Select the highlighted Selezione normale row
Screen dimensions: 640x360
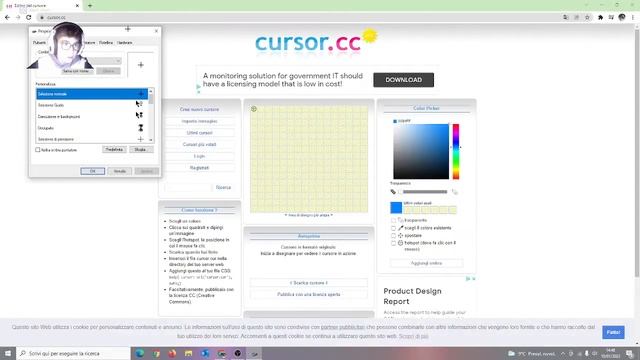pyautogui.click(x=92, y=94)
